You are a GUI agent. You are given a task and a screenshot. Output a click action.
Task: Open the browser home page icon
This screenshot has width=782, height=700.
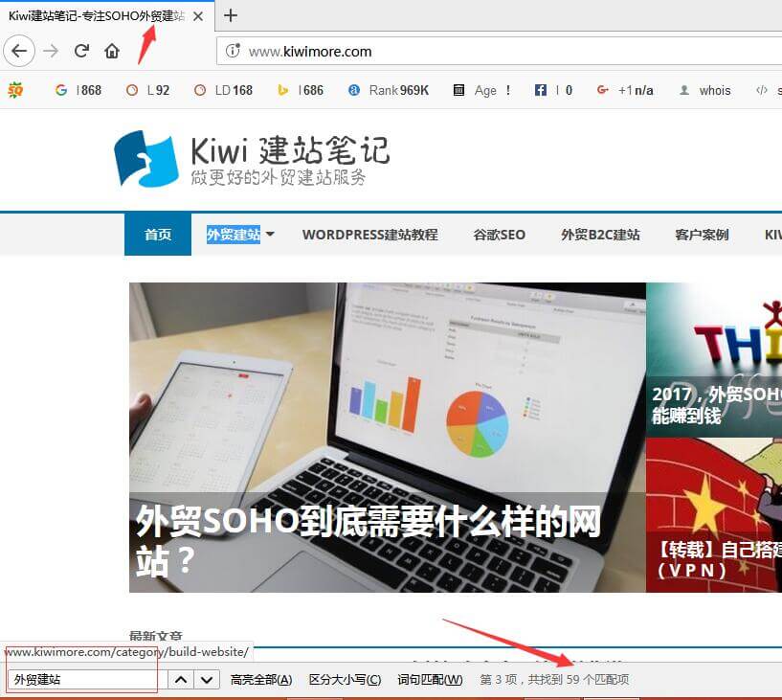112,51
